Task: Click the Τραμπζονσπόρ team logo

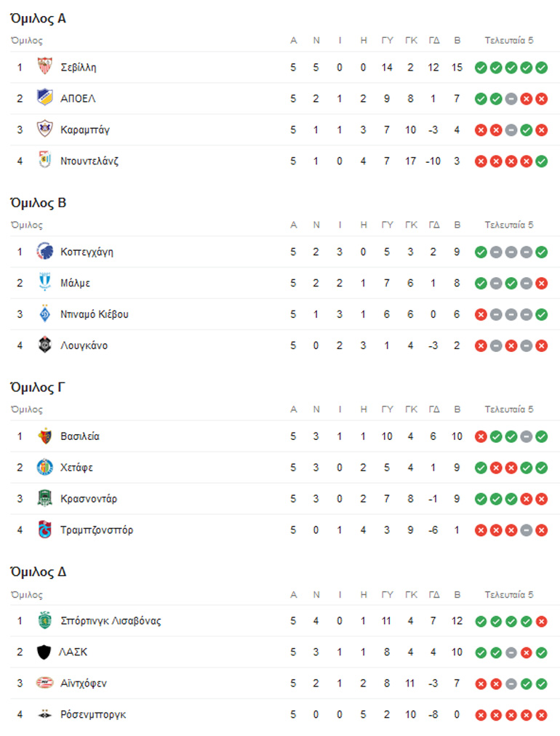Action: pyautogui.click(x=45, y=530)
